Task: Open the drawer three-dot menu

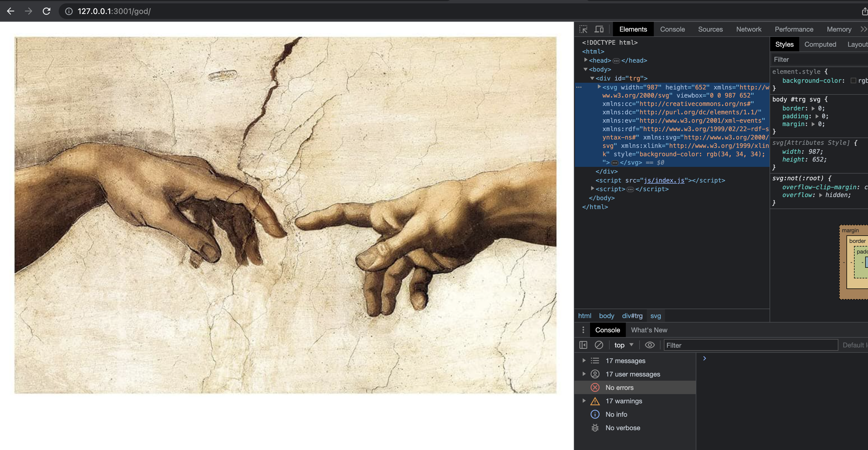Action: click(583, 330)
